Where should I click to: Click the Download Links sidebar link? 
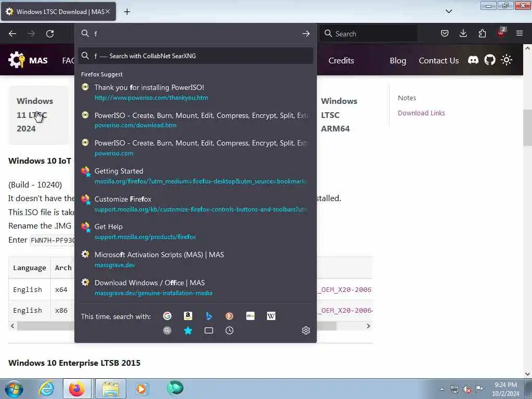coord(421,113)
